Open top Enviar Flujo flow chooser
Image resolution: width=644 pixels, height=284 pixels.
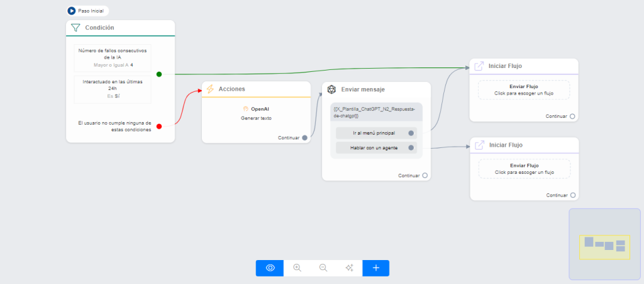[x=523, y=89]
